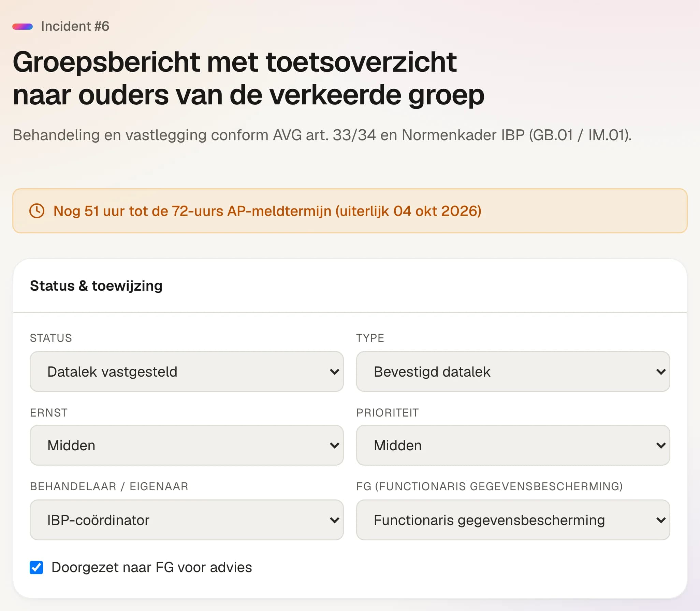700x611 pixels.
Task: Click the BEHANDELAAR / EIGENAAR field label
Action: tap(109, 486)
